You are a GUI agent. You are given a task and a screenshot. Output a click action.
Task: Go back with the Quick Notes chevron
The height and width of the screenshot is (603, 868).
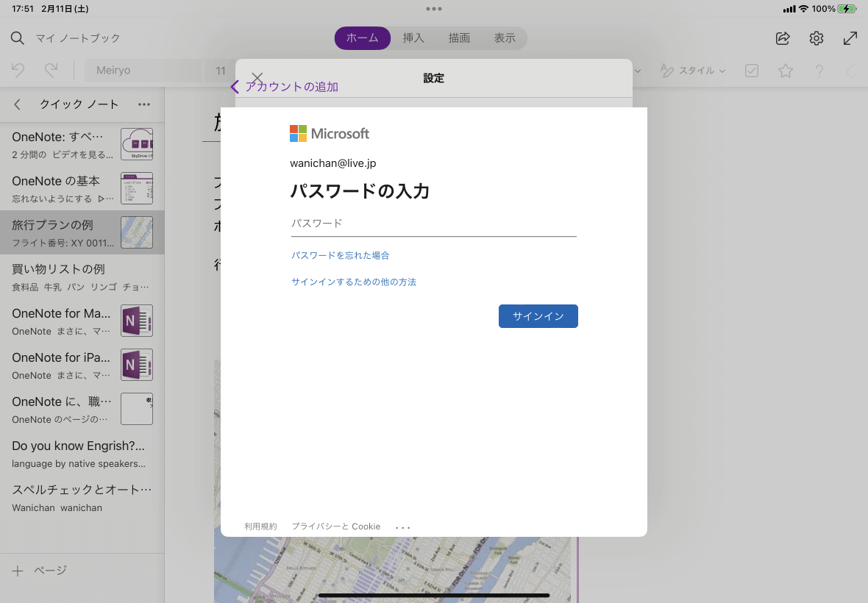[17, 104]
